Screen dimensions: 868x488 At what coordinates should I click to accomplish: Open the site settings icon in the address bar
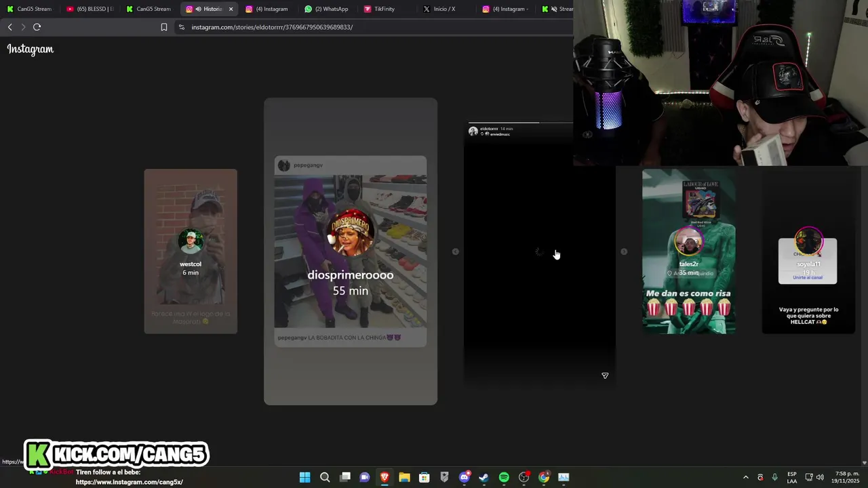click(181, 27)
